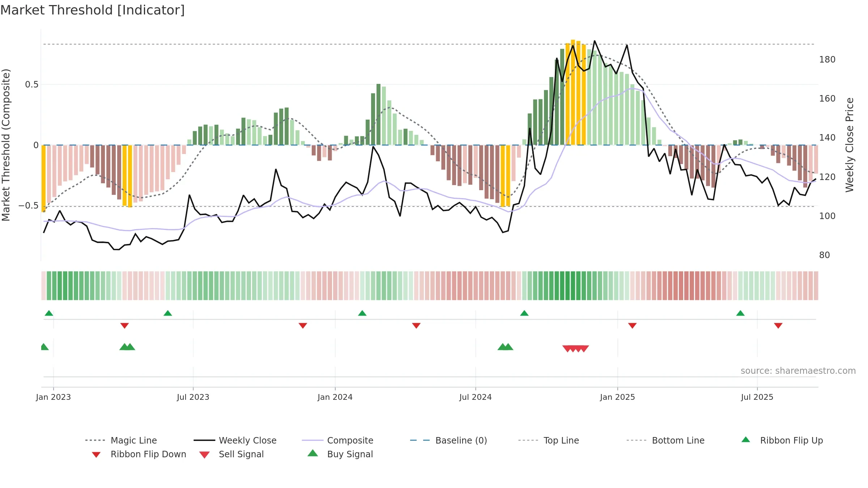The height and width of the screenshot is (488, 868).
Task: Click the −0.5 tick on the left axis
Action: pos(29,206)
